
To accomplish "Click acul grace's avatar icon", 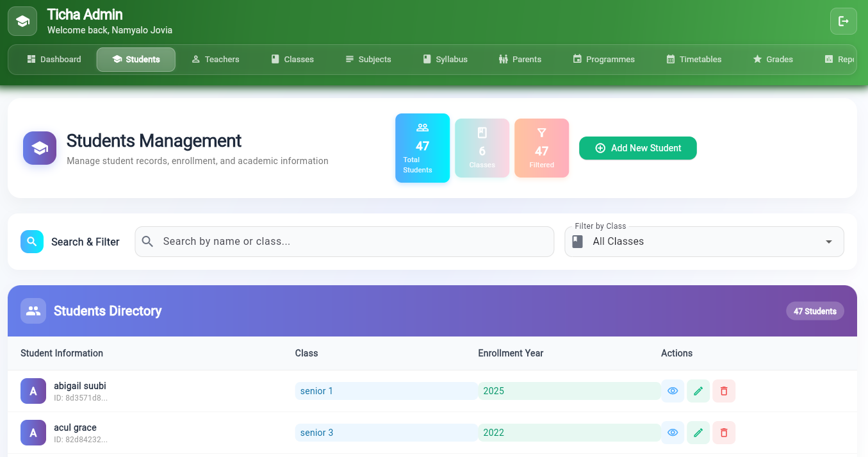I will click(x=33, y=433).
